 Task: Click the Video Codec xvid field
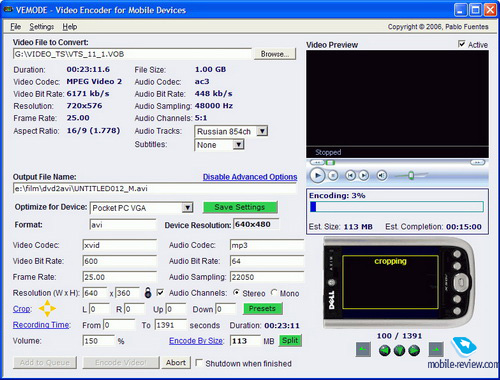(x=119, y=245)
